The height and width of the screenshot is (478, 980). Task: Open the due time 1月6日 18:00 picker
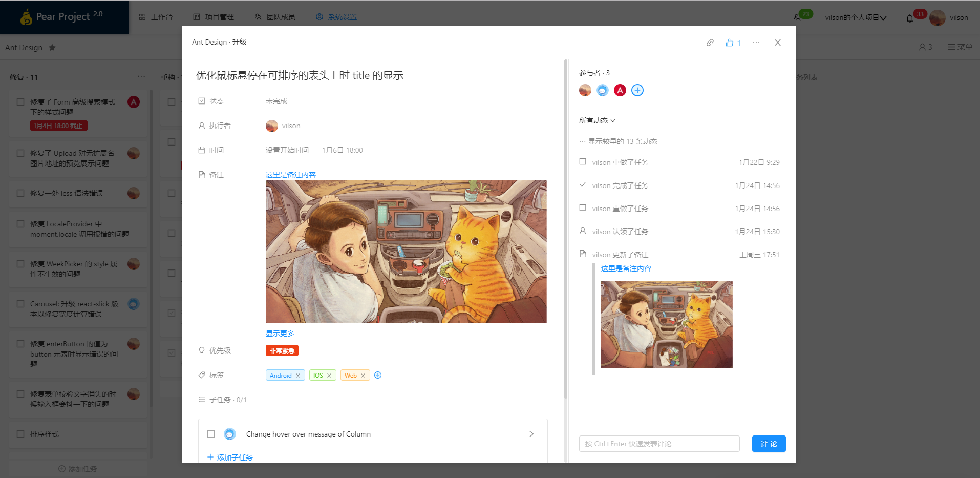343,150
